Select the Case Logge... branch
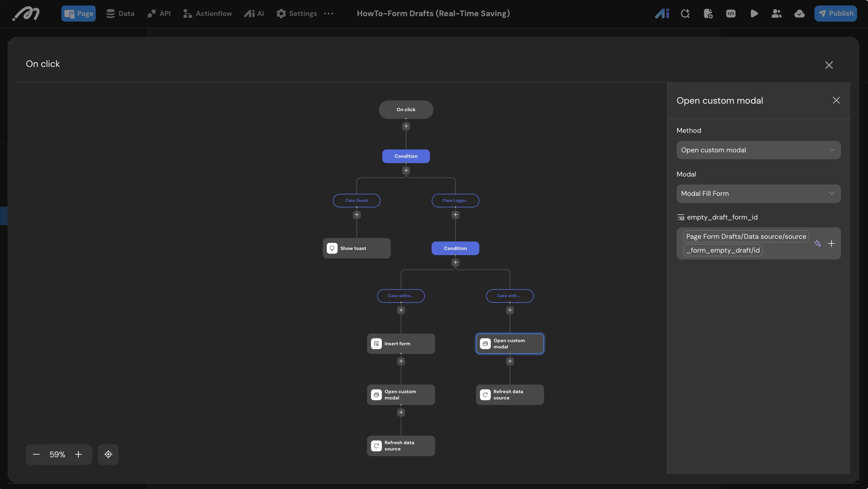The image size is (868, 489). 455,200
